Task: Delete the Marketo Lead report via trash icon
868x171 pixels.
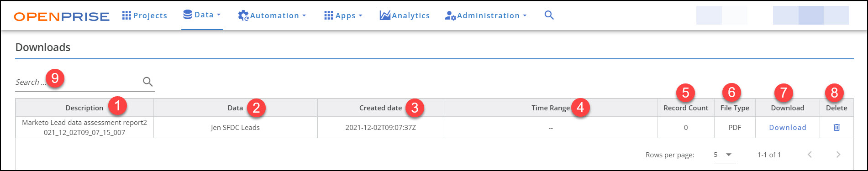Action: pyautogui.click(x=836, y=127)
